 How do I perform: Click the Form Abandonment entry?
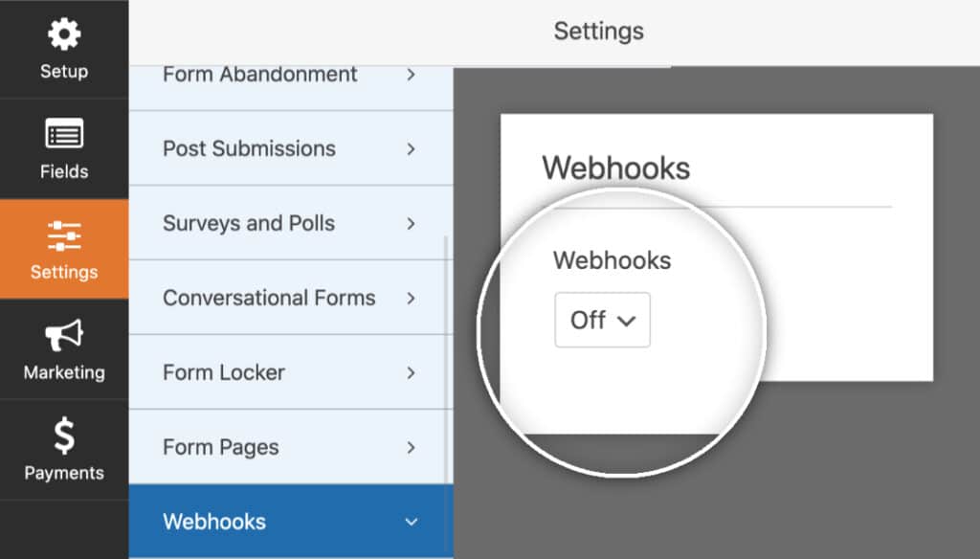coord(258,73)
